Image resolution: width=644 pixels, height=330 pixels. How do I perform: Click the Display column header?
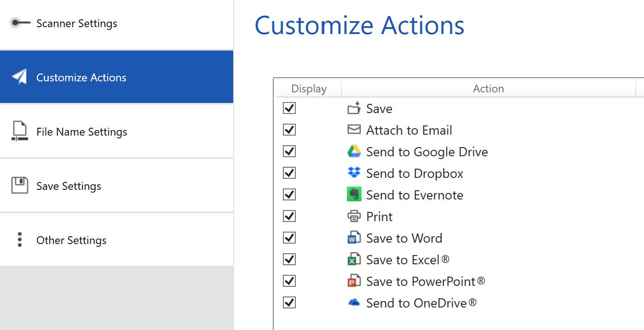(x=309, y=89)
